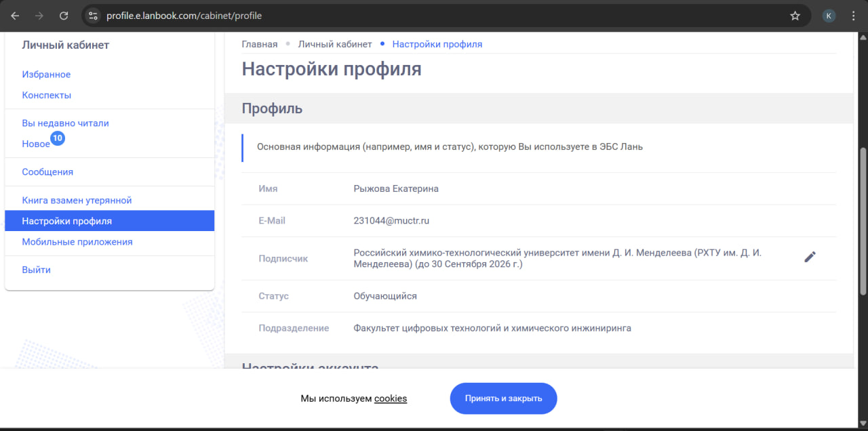Edit the Подписчик field with the pencil icon
This screenshot has width=868, height=431.
(x=810, y=257)
